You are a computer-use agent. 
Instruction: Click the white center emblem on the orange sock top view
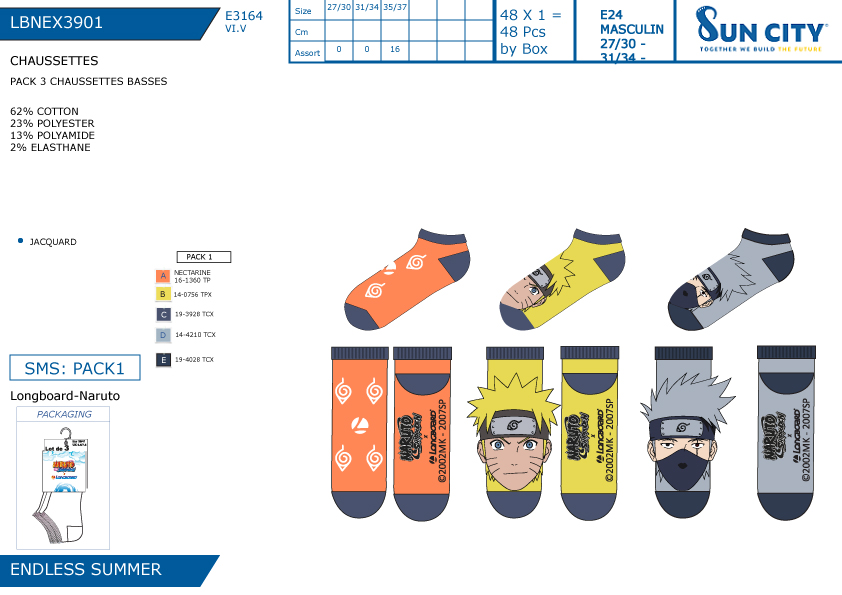(x=359, y=425)
